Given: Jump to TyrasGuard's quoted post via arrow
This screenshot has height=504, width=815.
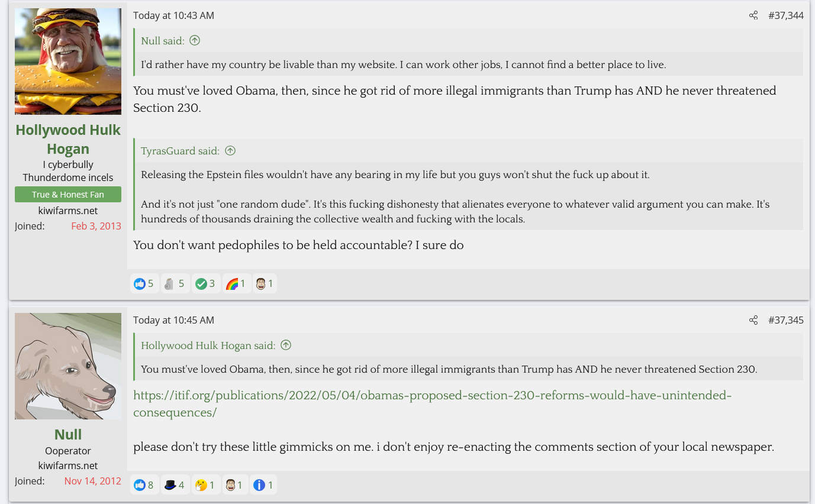Looking at the screenshot, I should [x=230, y=151].
